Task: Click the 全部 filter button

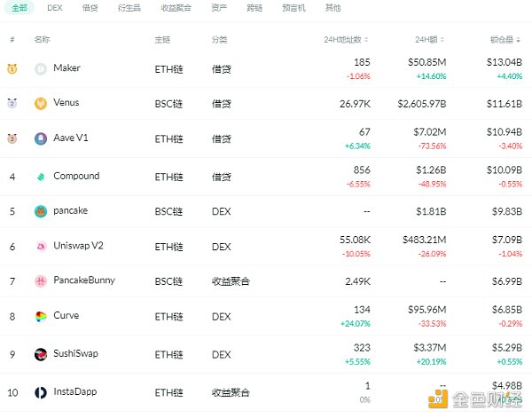Action: (20, 8)
